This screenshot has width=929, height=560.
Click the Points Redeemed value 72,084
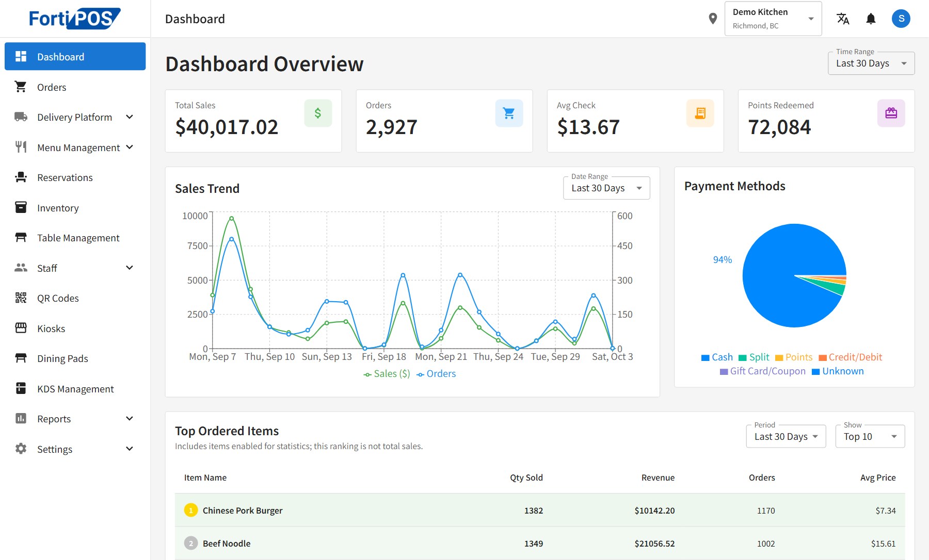(779, 127)
